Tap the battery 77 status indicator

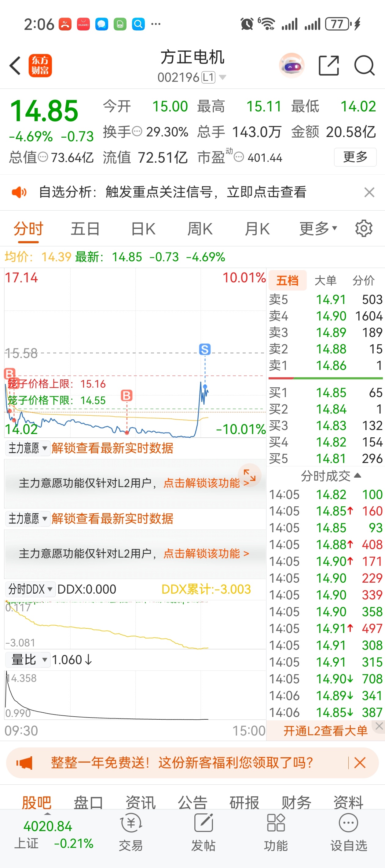click(x=339, y=24)
